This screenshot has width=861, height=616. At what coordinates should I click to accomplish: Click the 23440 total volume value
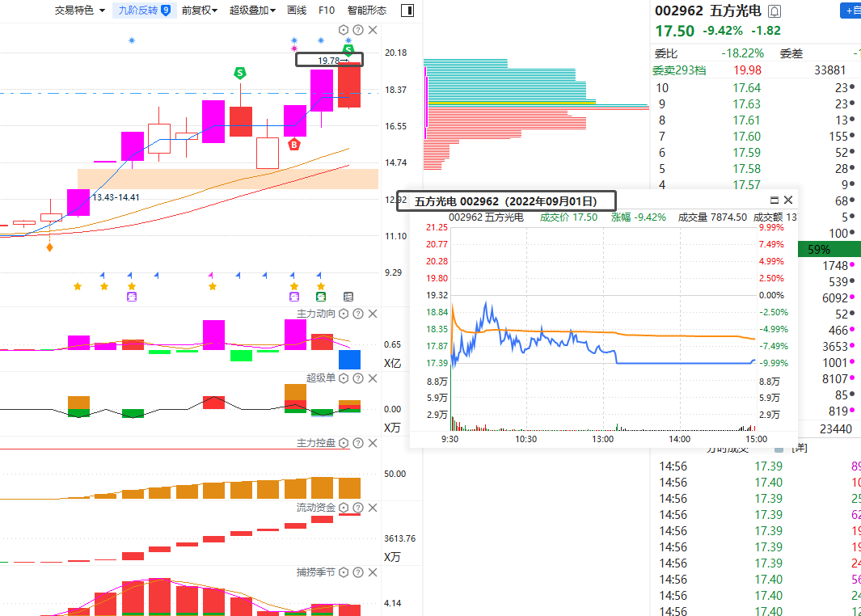tap(836, 429)
